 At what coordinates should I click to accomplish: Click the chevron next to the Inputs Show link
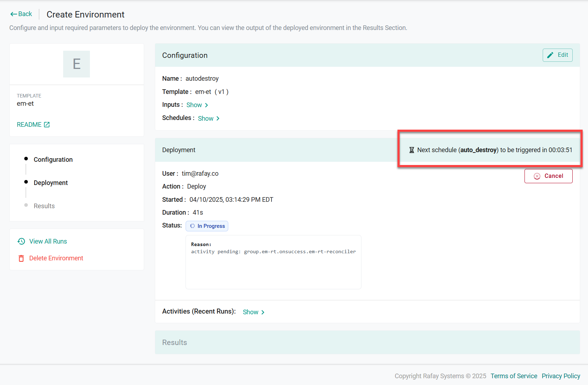(207, 105)
